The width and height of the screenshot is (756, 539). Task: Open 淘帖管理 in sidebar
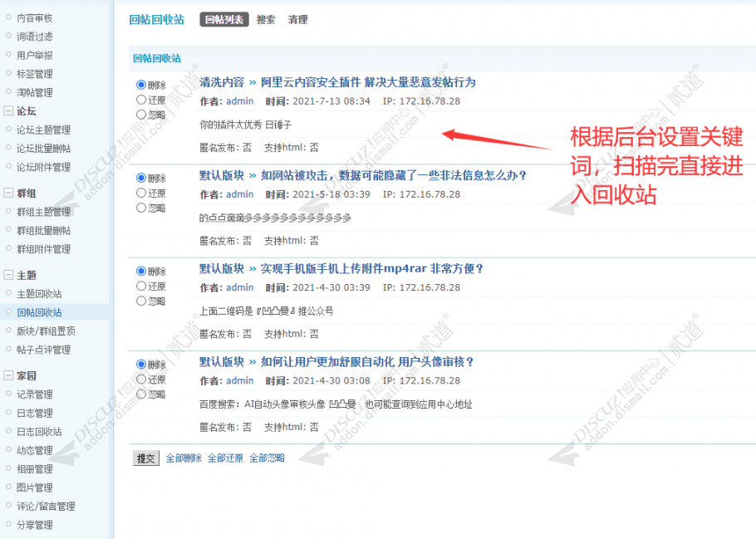(x=35, y=92)
